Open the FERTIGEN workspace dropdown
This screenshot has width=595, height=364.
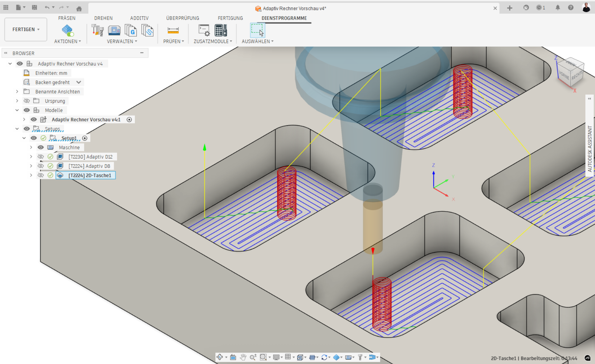pyautogui.click(x=26, y=29)
